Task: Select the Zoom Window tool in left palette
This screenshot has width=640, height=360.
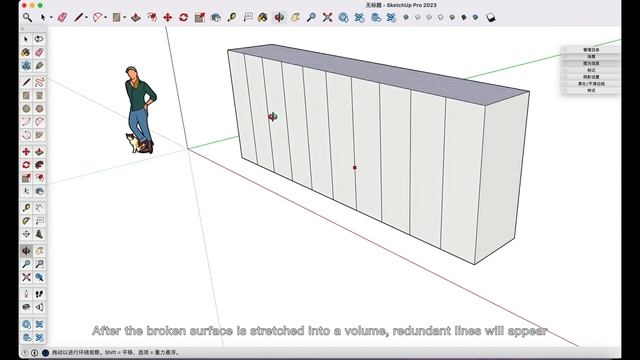Action: [x=39, y=264]
